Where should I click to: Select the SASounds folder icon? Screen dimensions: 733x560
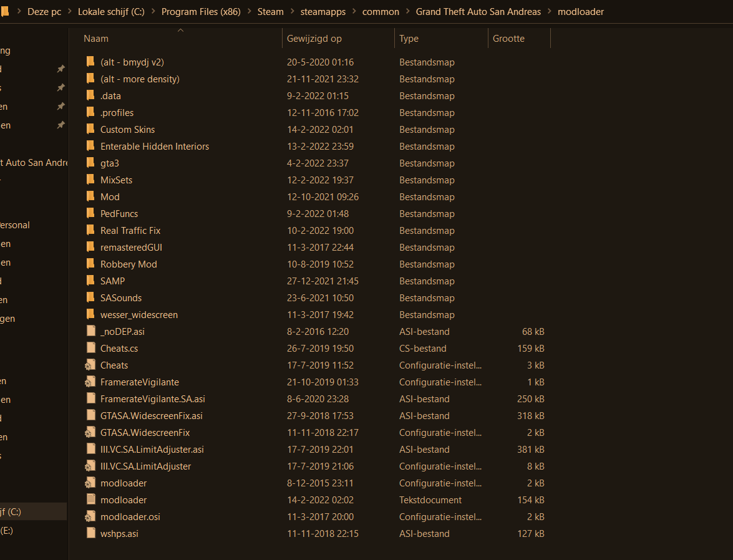[90, 297]
